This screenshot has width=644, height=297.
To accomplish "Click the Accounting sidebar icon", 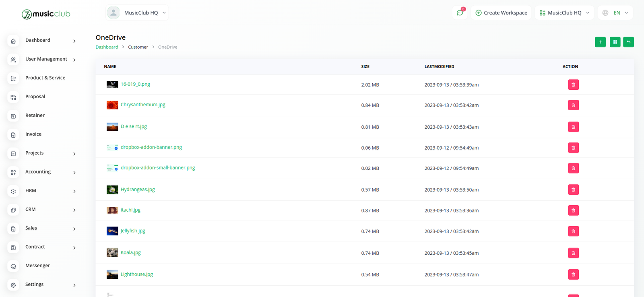I will tap(13, 173).
